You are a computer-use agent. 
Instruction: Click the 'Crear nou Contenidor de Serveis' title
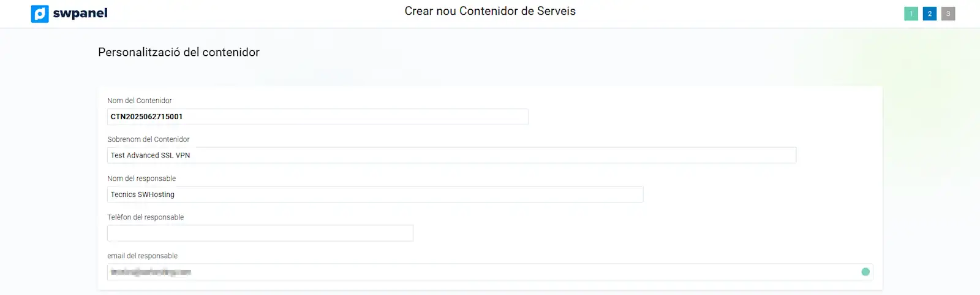[490, 11]
